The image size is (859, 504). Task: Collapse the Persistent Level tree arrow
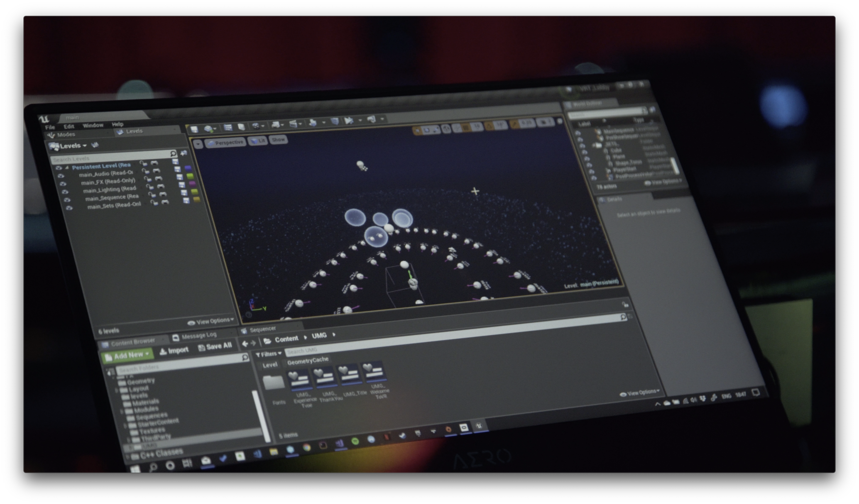[67, 167]
